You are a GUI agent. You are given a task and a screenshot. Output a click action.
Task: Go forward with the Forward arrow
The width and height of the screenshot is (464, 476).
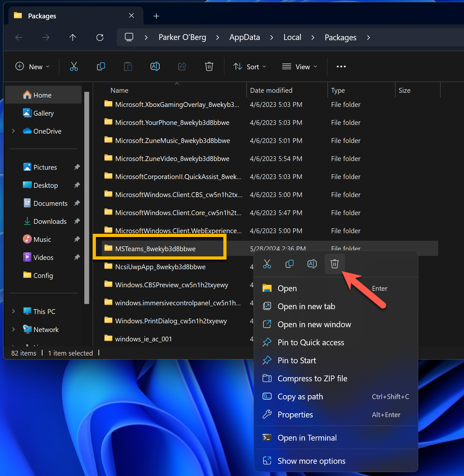tap(46, 38)
